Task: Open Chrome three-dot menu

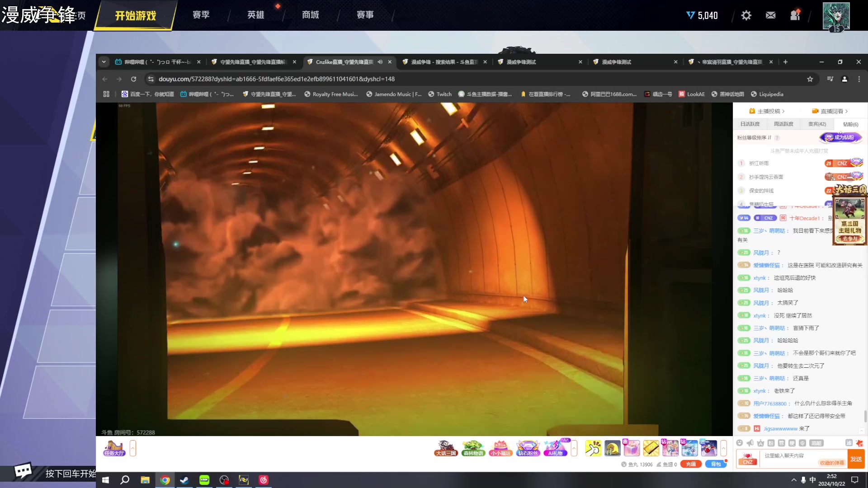Action: pos(859,79)
